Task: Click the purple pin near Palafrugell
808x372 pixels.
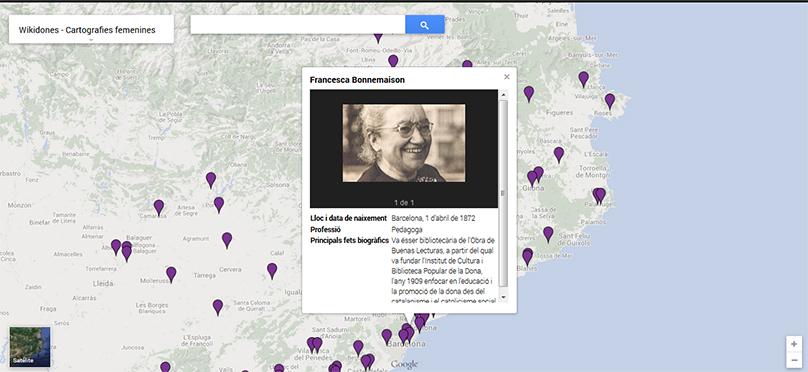Action: (x=599, y=196)
